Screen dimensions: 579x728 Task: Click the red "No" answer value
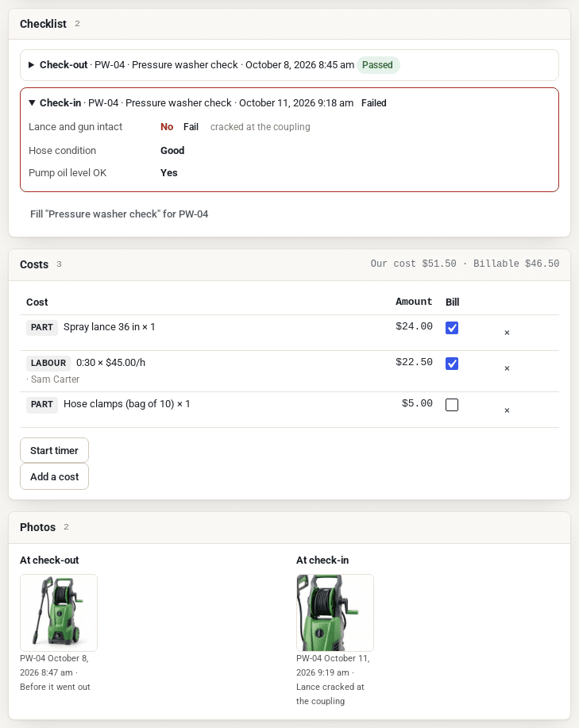[167, 127]
